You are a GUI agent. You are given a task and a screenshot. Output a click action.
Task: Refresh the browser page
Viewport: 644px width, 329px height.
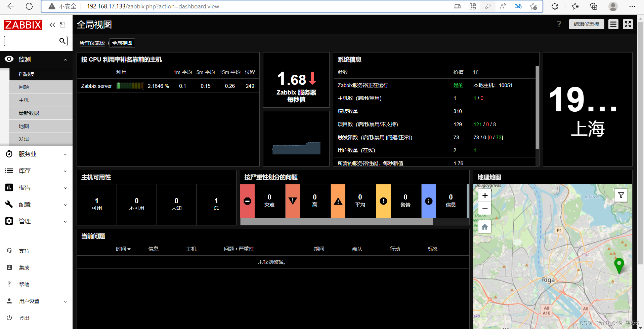coord(29,6)
